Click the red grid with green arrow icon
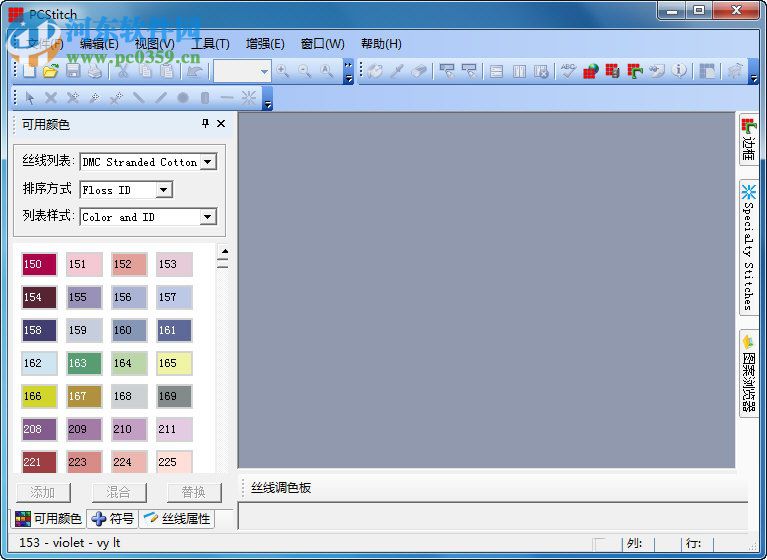767x560 pixels. [x=634, y=71]
